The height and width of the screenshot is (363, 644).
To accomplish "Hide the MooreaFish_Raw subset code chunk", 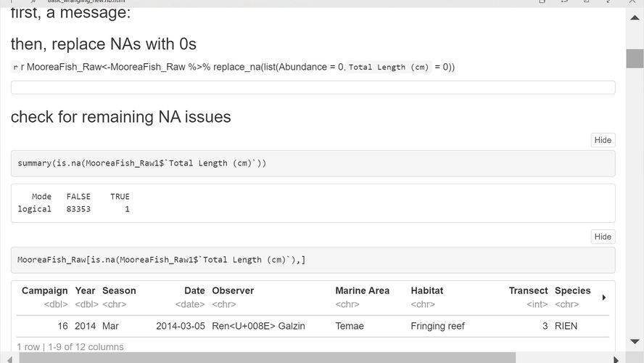I will click(x=603, y=237).
